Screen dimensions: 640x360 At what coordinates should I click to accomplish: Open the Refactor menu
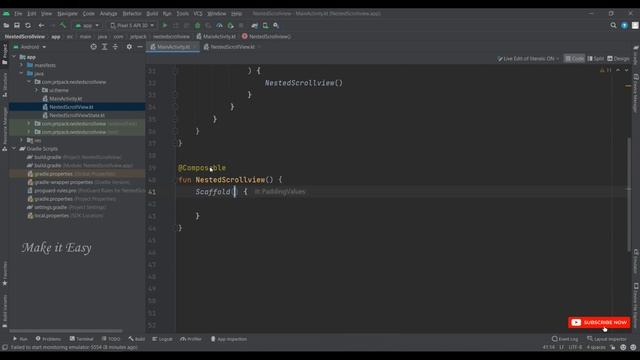(132, 13)
